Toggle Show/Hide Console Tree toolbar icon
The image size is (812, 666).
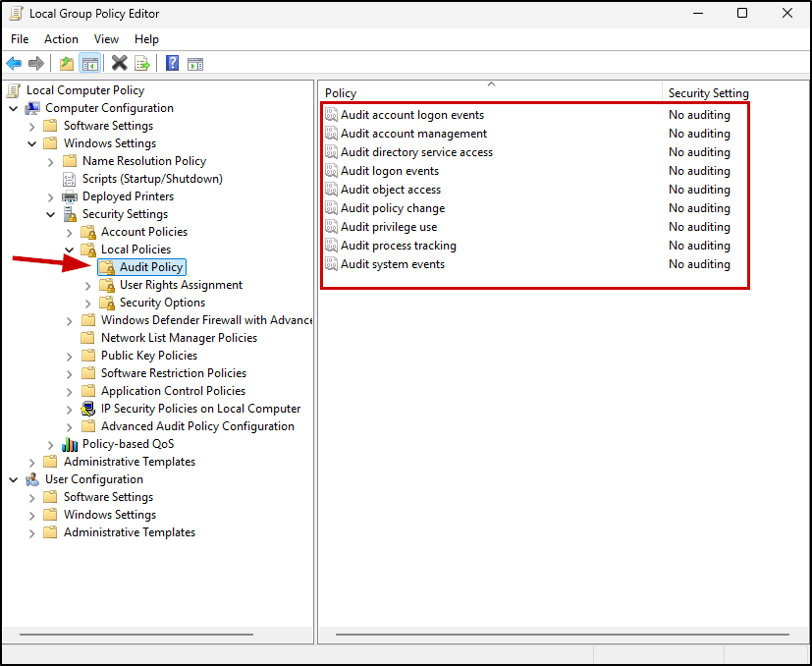[90, 64]
